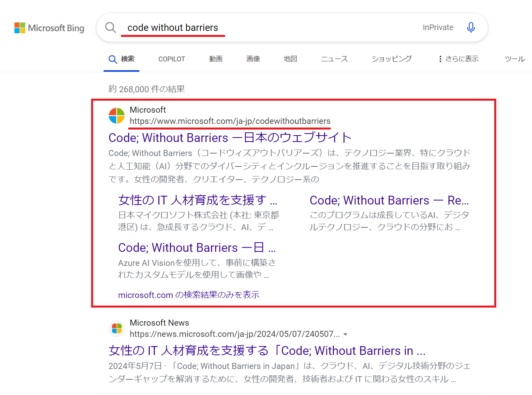The height and width of the screenshot is (395, 532).
Task: Click microsoft.com の検索結果のみを表示 link
Action: coord(188,294)
